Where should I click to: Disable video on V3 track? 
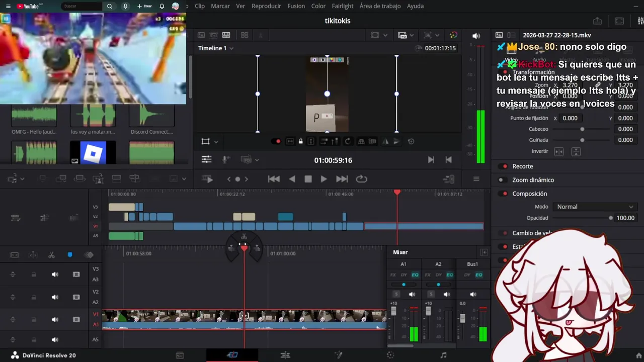(76, 275)
